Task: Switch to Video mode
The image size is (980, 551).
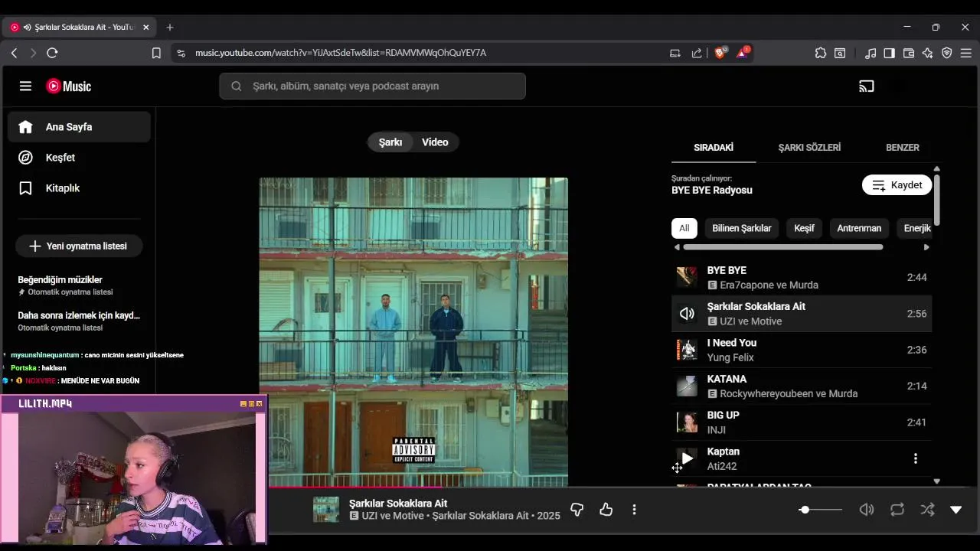Action: [x=435, y=142]
